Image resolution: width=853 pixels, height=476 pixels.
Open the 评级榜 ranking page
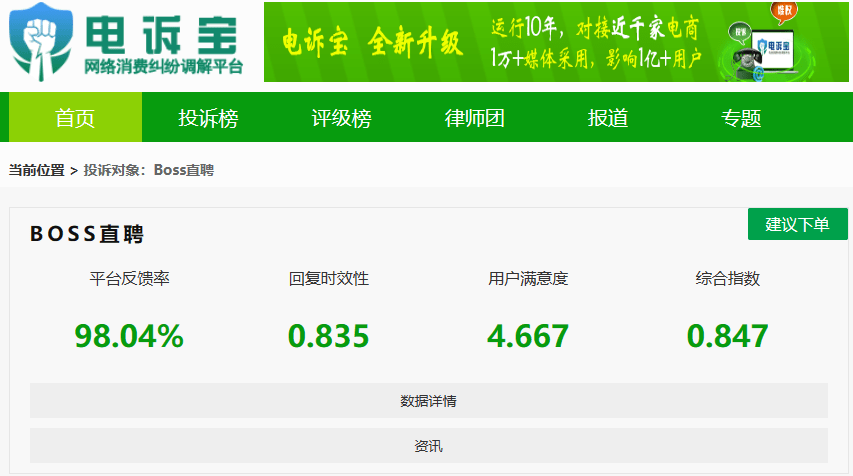coord(341,118)
